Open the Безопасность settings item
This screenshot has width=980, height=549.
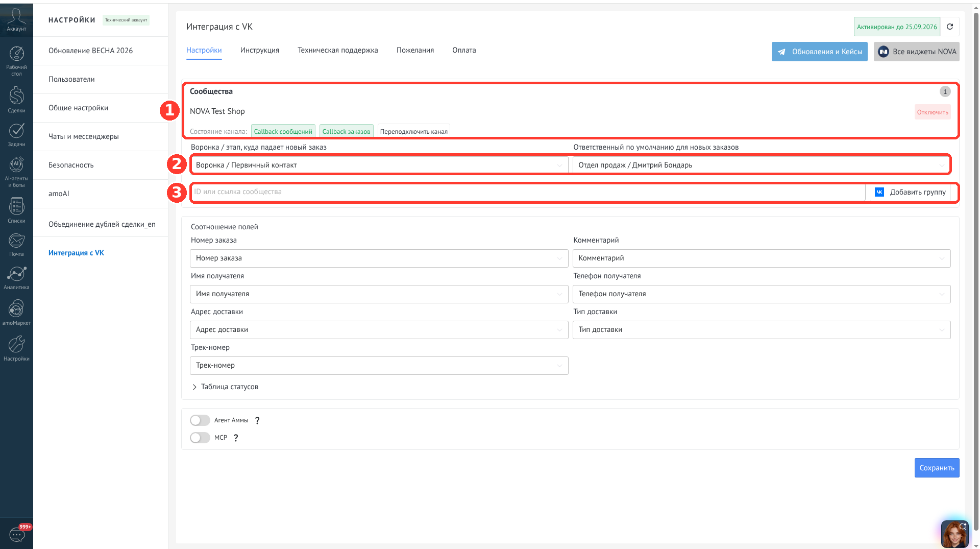(x=101, y=165)
